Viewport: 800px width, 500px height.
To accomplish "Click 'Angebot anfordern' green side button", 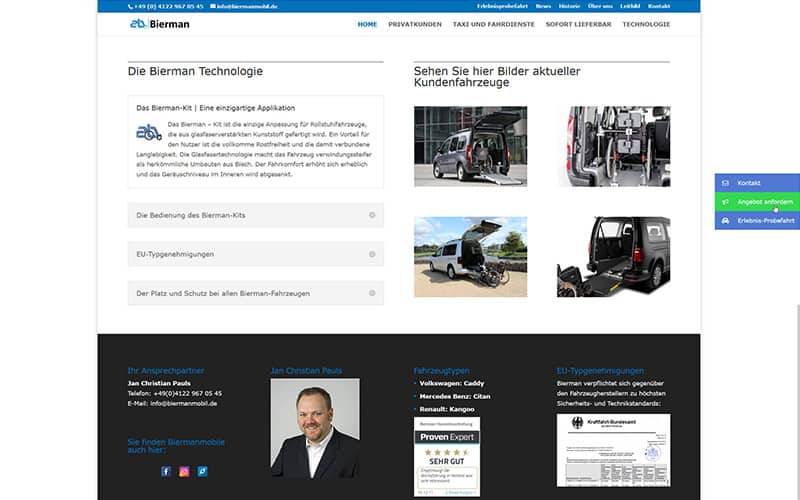I will pos(757,202).
